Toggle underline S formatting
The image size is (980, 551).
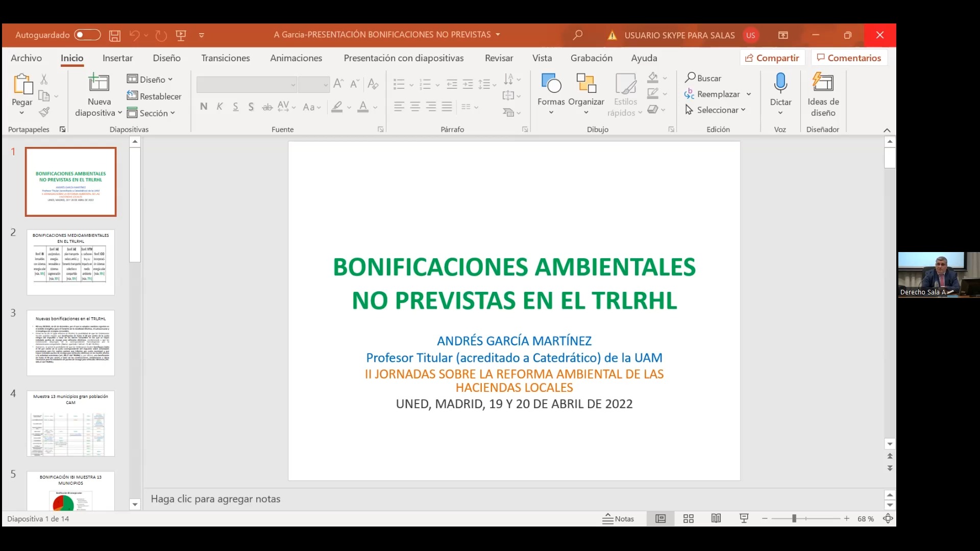click(x=235, y=107)
